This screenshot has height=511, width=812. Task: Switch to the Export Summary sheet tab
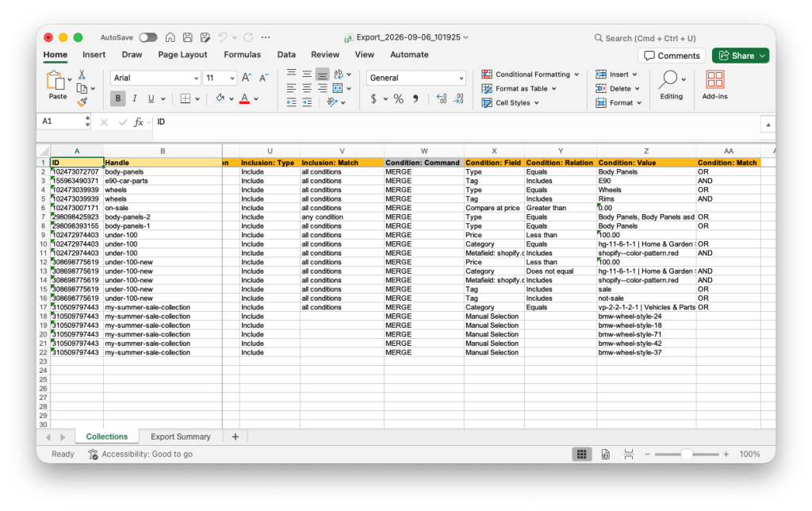tap(181, 436)
